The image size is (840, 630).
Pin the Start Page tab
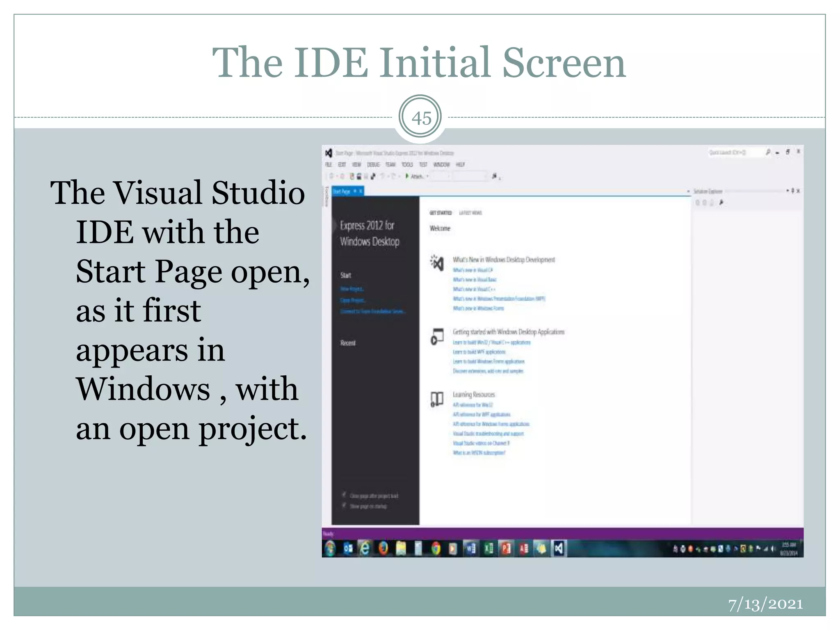tap(355, 191)
